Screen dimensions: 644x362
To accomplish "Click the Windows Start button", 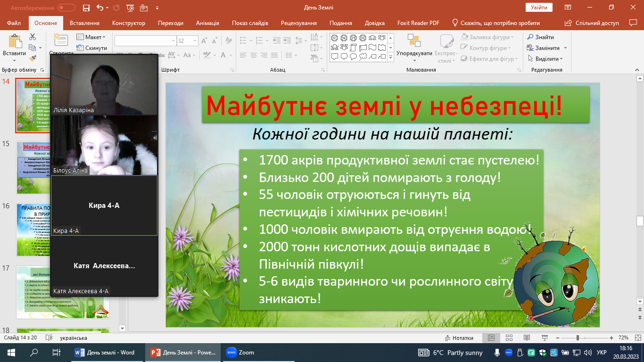I will tap(11, 352).
